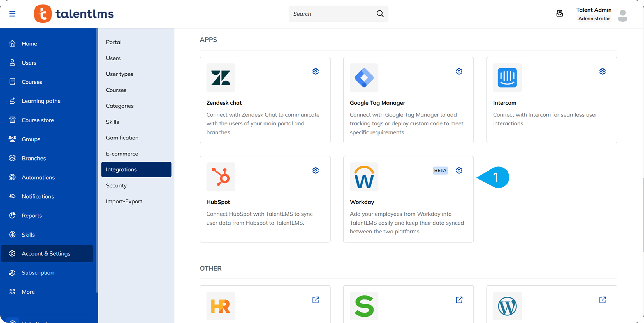This screenshot has width=644, height=323.
Task: Select E-commerce settings tab
Action: click(136, 154)
